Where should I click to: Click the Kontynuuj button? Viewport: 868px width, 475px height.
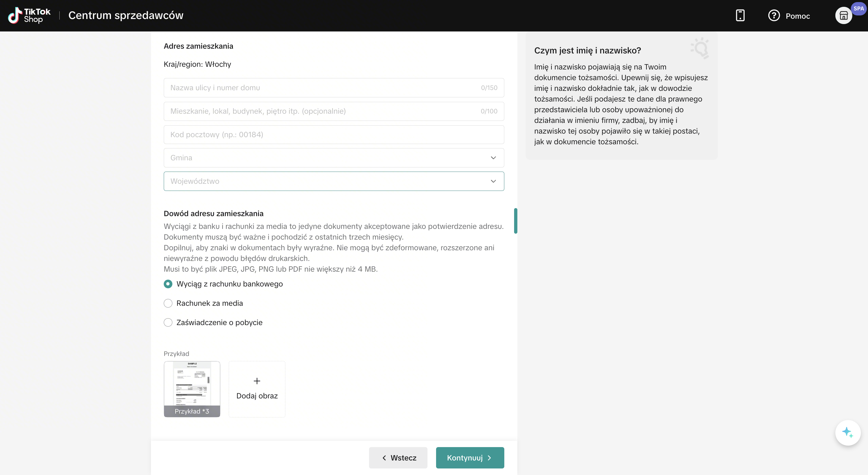[x=470, y=457]
